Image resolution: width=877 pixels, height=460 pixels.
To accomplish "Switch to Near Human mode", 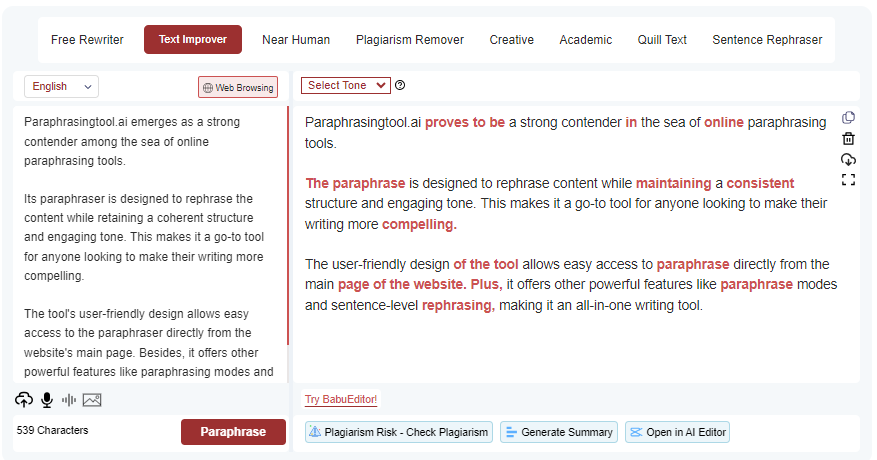I will click(296, 40).
